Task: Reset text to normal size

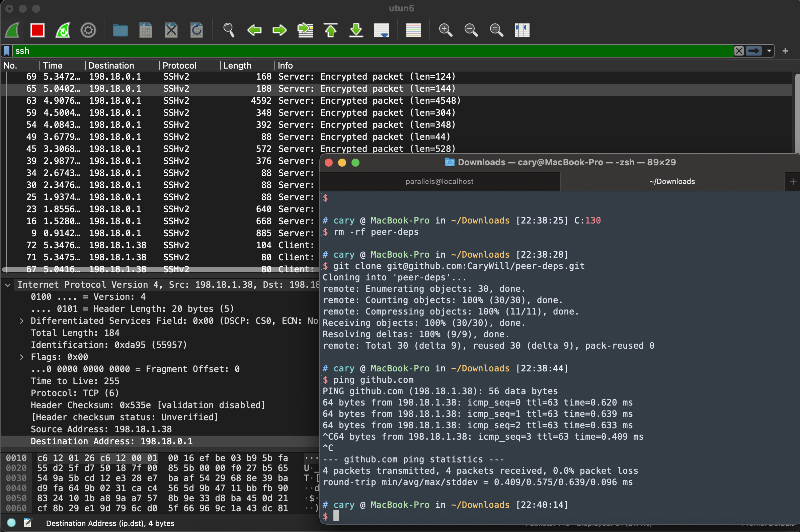Action: click(496, 30)
